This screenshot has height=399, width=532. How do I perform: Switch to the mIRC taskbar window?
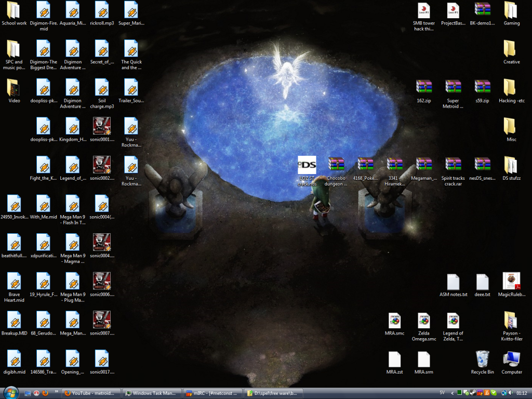pyautogui.click(x=214, y=393)
